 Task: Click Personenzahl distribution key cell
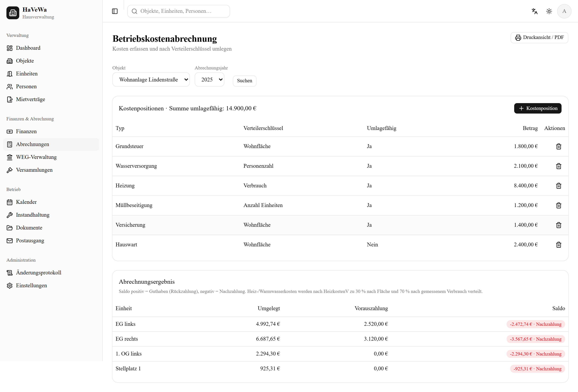(258, 166)
